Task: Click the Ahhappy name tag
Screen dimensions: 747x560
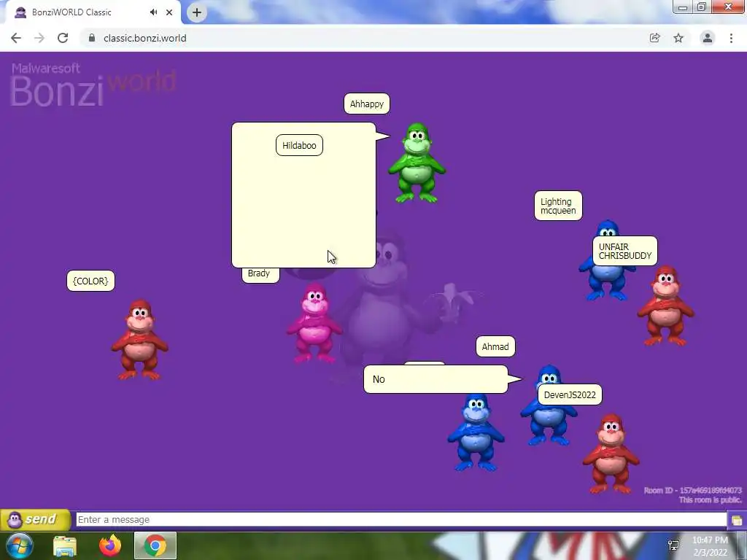Action: click(x=367, y=104)
